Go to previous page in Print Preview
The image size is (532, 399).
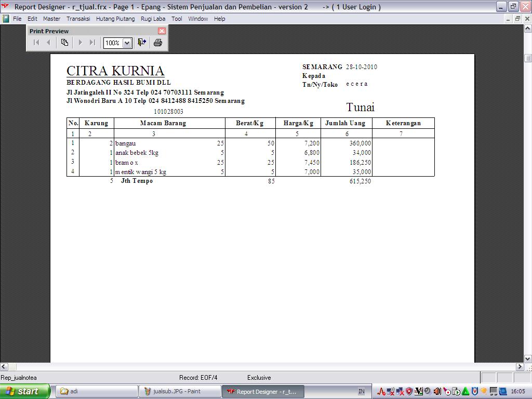(49, 43)
